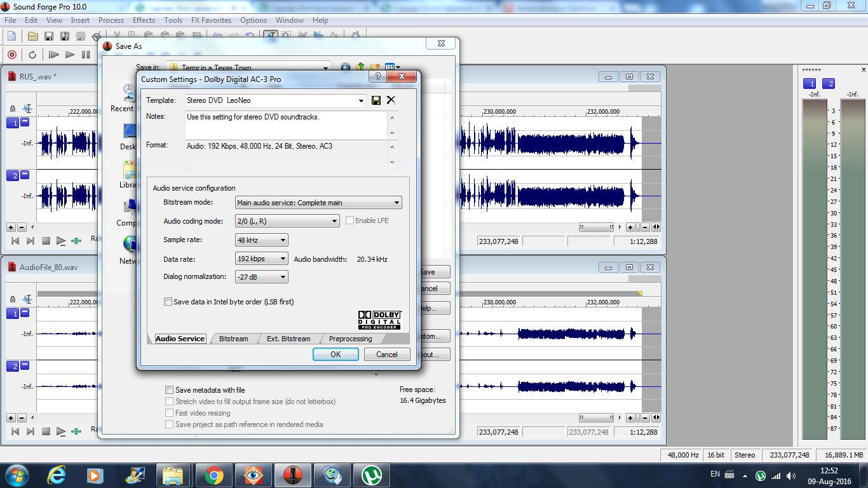This screenshot has height=488, width=868.
Task: Open Google Chrome from the taskbar
Action: point(213,475)
